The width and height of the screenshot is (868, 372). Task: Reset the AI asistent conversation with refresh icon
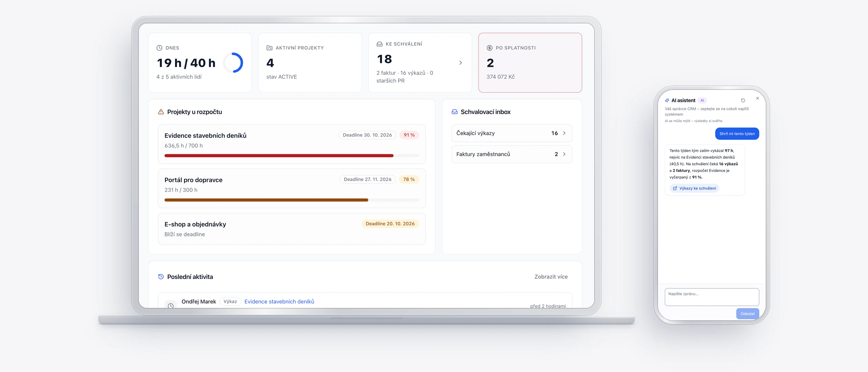pos(743,101)
